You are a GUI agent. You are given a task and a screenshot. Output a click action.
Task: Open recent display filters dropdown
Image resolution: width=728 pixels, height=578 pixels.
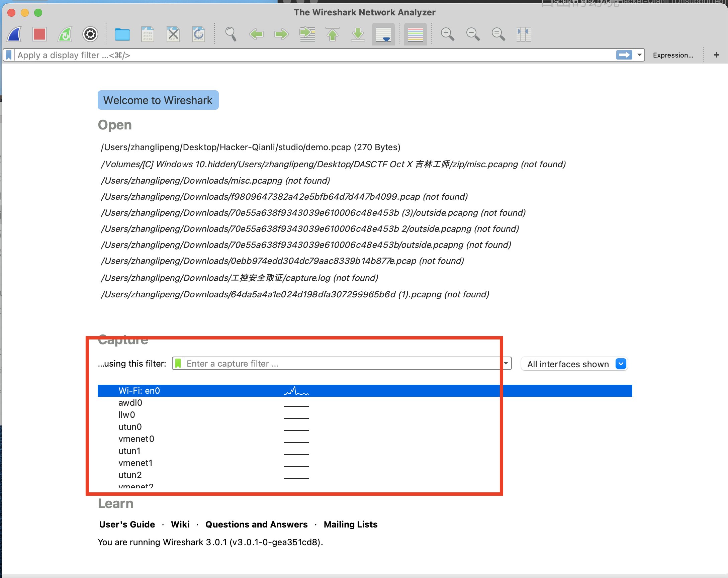tap(640, 55)
